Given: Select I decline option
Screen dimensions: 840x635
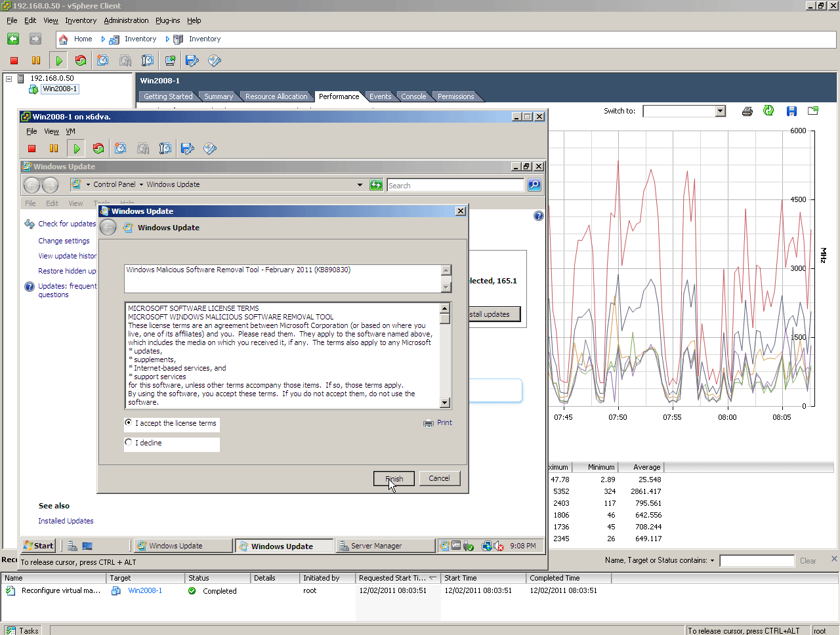Looking at the screenshot, I should click(129, 442).
